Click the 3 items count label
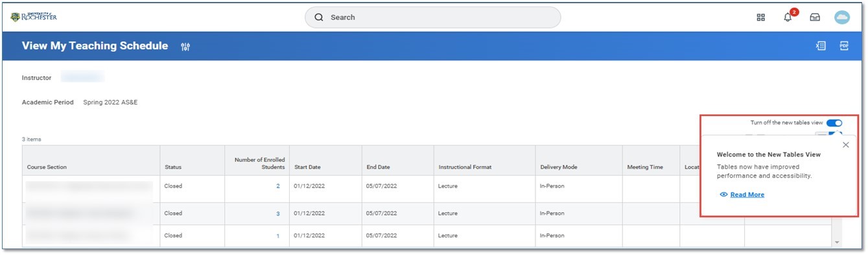 click(30, 140)
